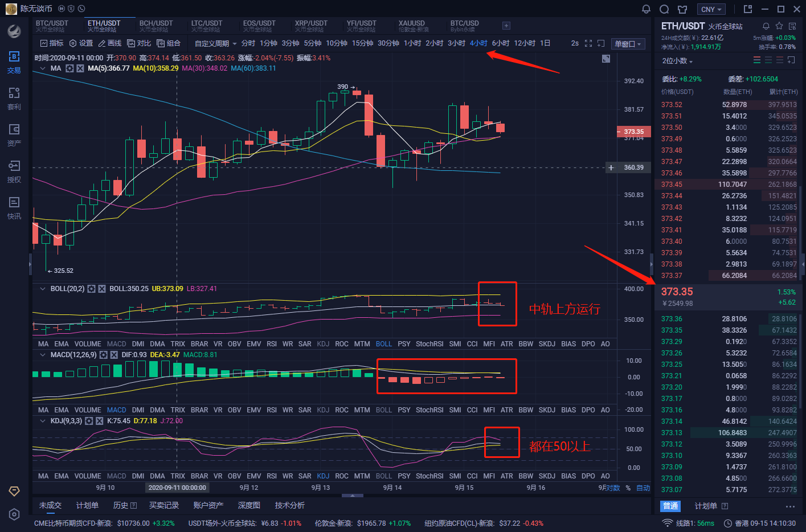Open the 单窗口 window layout dropdown
This screenshot has height=532, width=806.
(x=628, y=44)
